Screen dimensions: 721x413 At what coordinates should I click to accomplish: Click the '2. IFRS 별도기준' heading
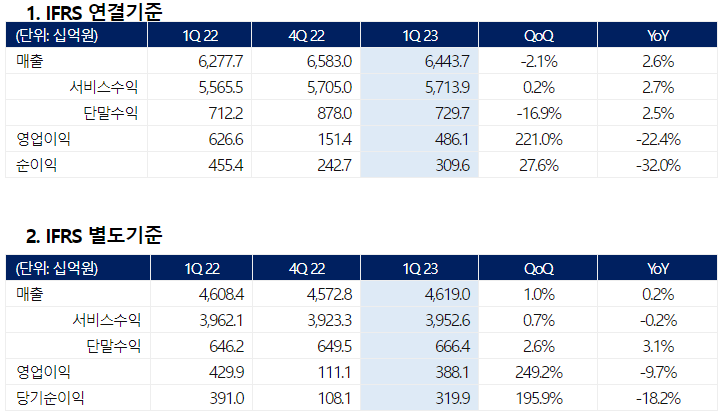pyautogui.click(x=94, y=236)
